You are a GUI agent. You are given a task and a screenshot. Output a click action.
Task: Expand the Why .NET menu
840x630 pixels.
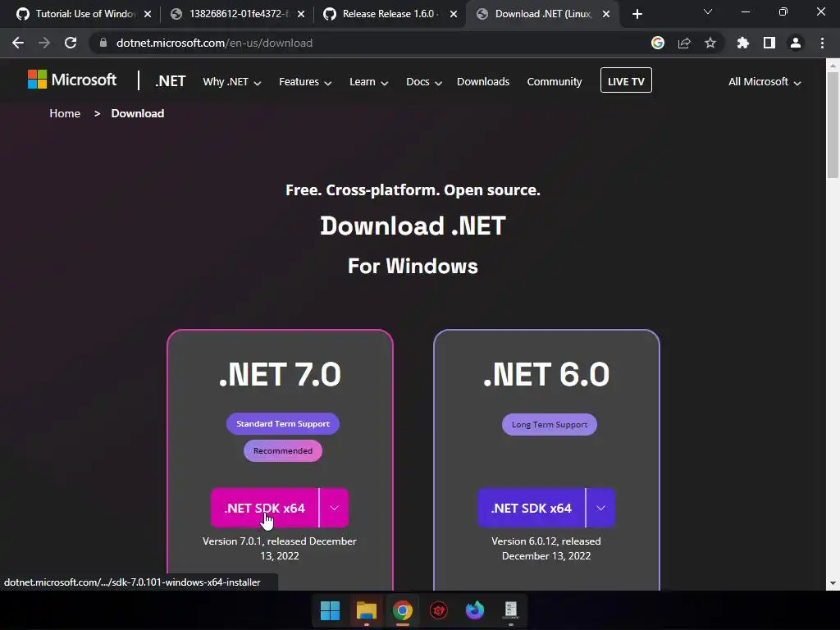(231, 82)
